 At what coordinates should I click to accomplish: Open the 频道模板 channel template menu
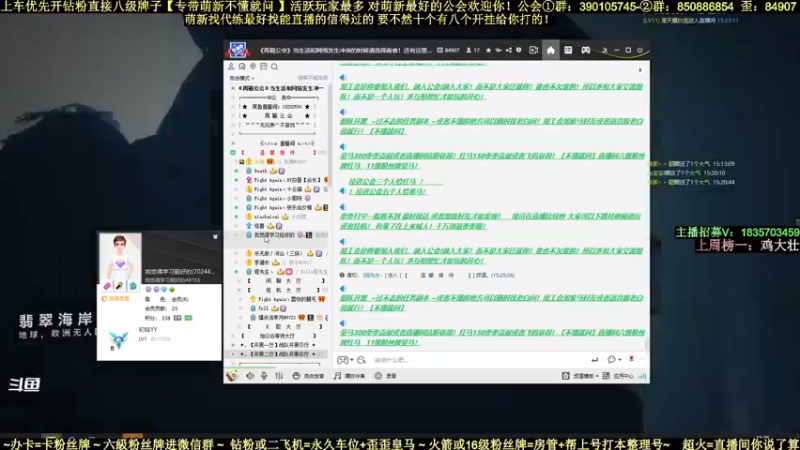click(x=580, y=376)
